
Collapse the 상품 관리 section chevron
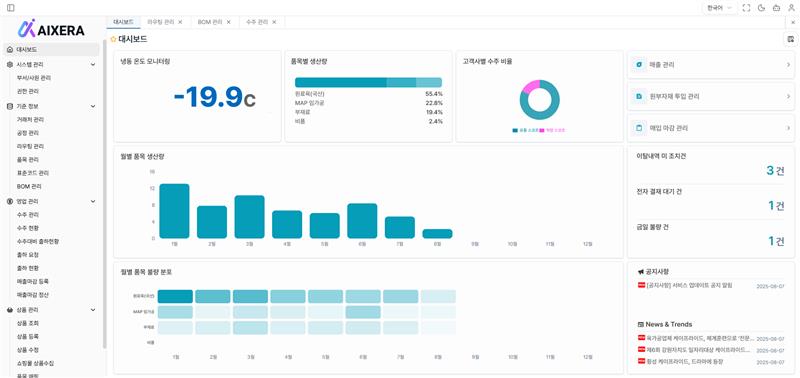(x=93, y=310)
